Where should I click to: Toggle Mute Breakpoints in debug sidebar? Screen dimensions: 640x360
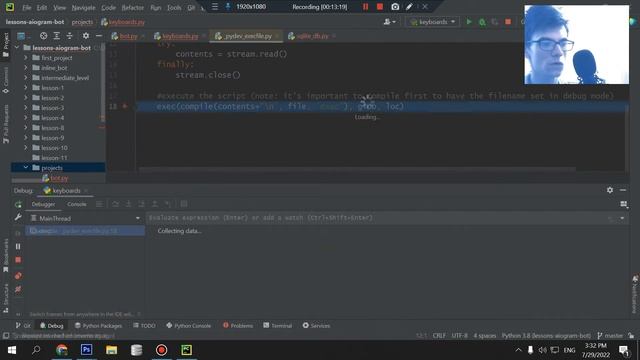click(x=18, y=289)
